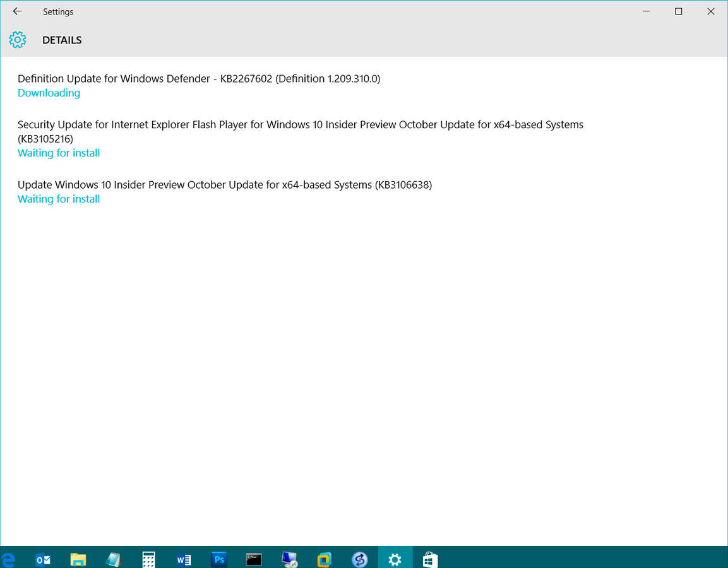Open Command Prompt from the taskbar
Screen dimensions: 728x568
point(254,560)
